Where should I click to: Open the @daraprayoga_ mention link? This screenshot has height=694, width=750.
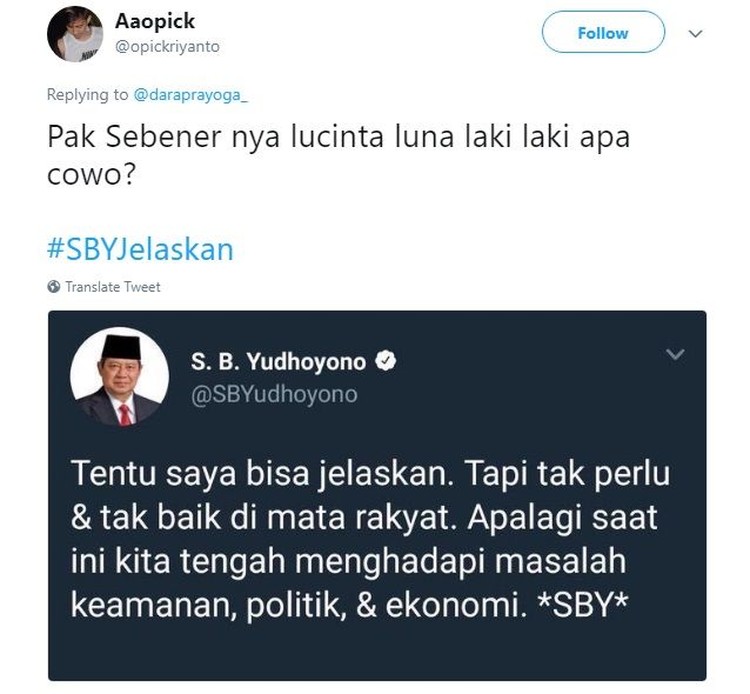tap(190, 95)
